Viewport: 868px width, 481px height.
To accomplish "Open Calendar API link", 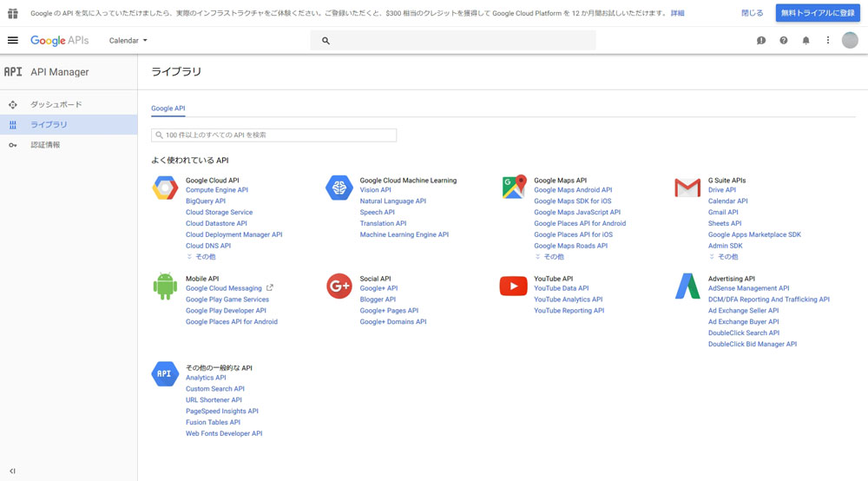I will [728, 201].
